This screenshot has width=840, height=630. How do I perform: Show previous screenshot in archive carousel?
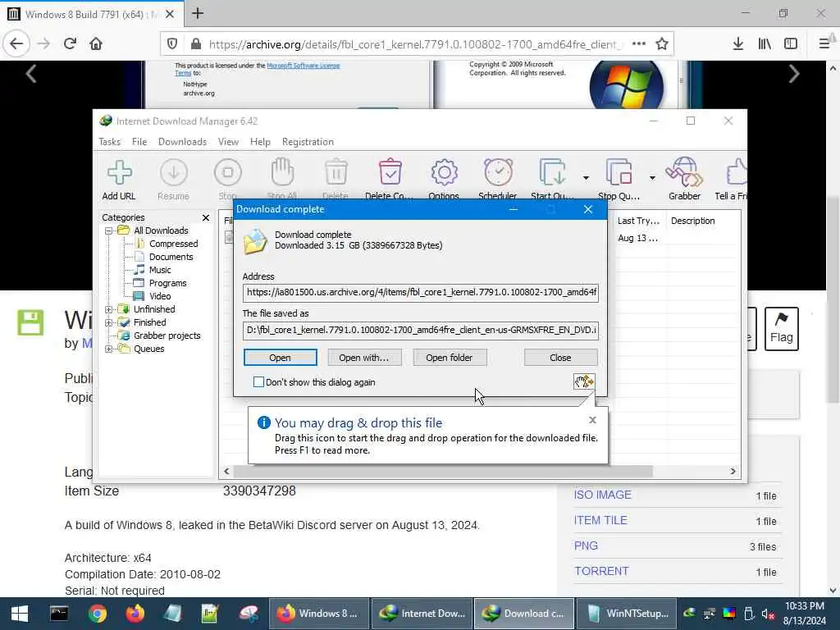[x=31, y=74]
